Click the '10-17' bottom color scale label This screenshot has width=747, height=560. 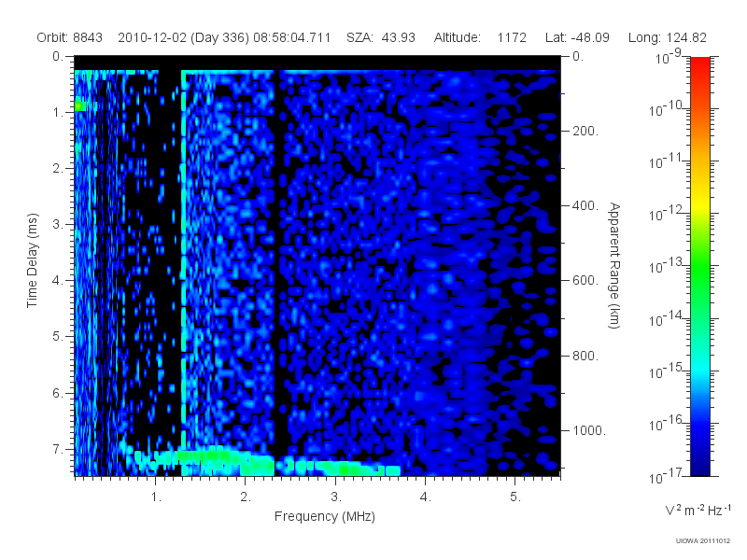click(x=665, y=476)
